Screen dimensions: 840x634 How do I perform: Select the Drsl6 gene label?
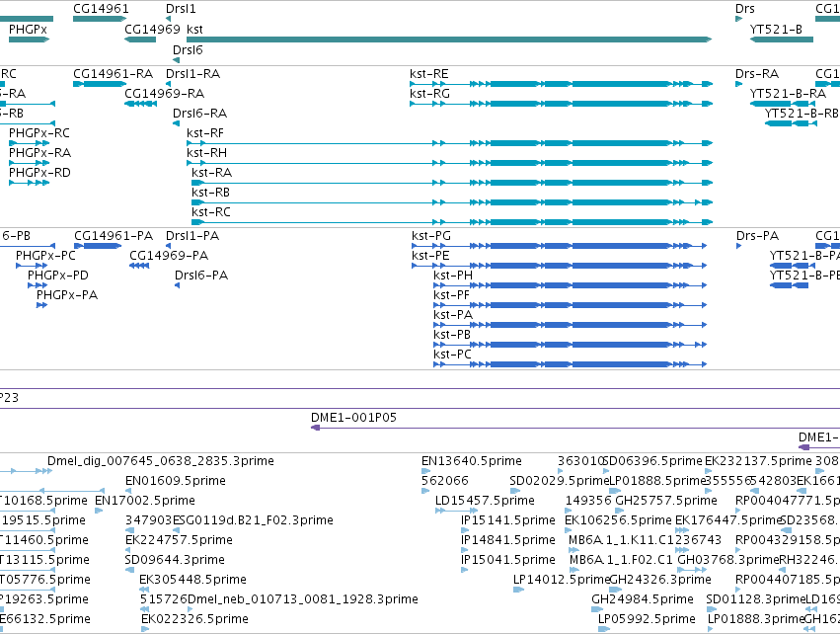click(188, 49)
